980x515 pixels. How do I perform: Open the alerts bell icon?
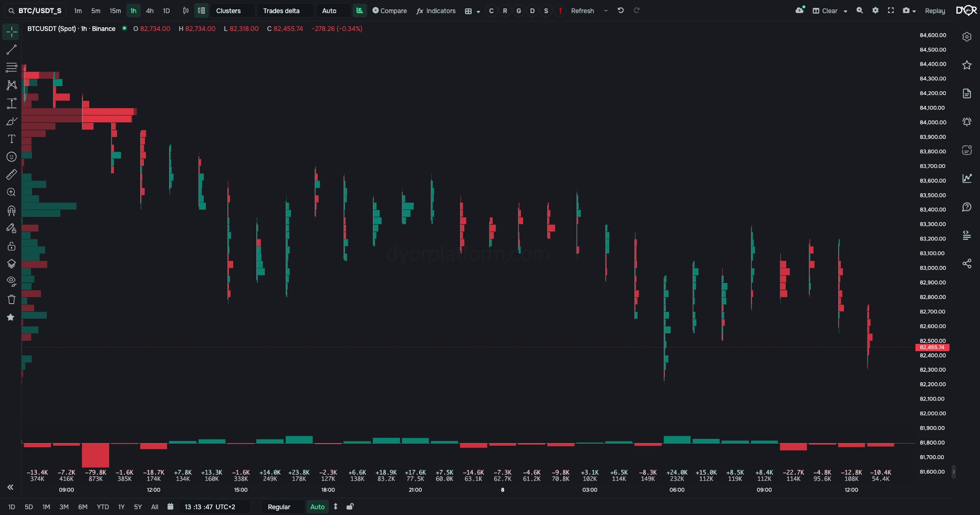966,122
